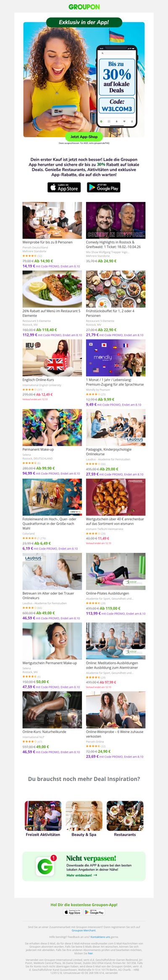Open the Englisch Online-Kurs deal title
Viewport: 168px width, 980px height.
(38, 380)
